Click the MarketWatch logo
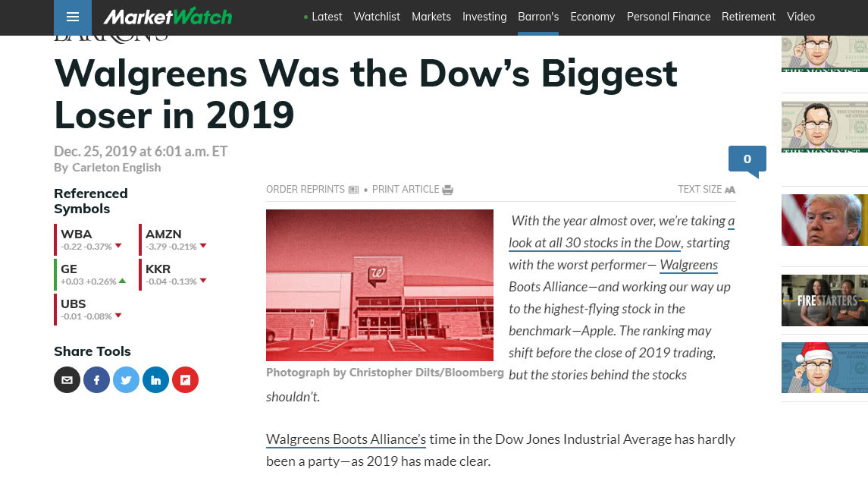 168,17
